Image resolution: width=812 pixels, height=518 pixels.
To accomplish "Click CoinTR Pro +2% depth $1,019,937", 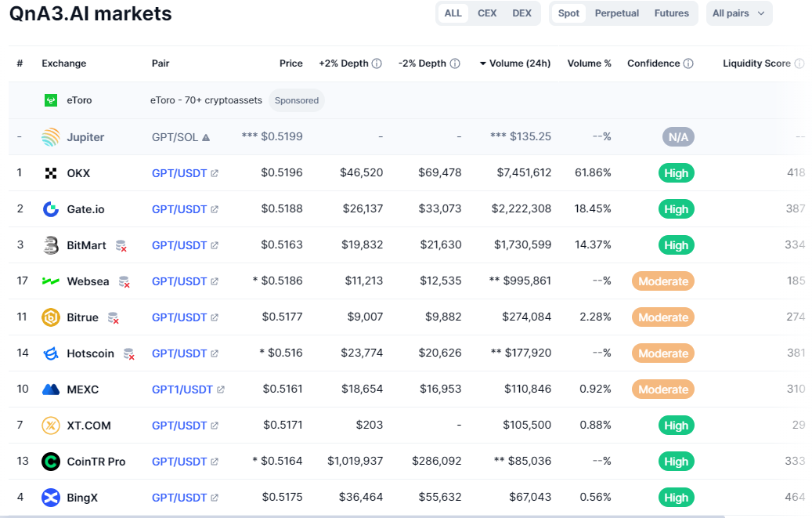I will tap(355, 461).
